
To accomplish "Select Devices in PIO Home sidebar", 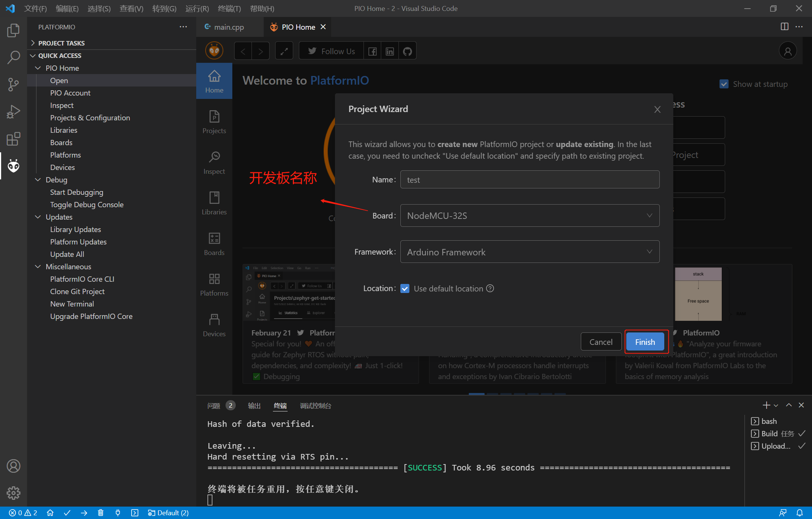I will pos(214,325).
